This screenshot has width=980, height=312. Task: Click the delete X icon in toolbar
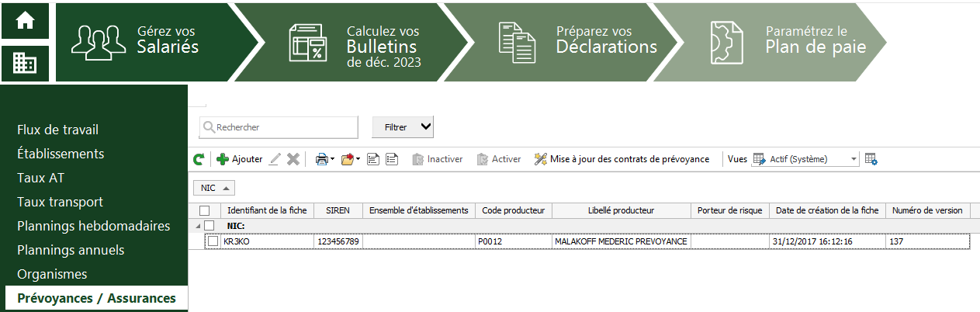click(x=293, y=159)
